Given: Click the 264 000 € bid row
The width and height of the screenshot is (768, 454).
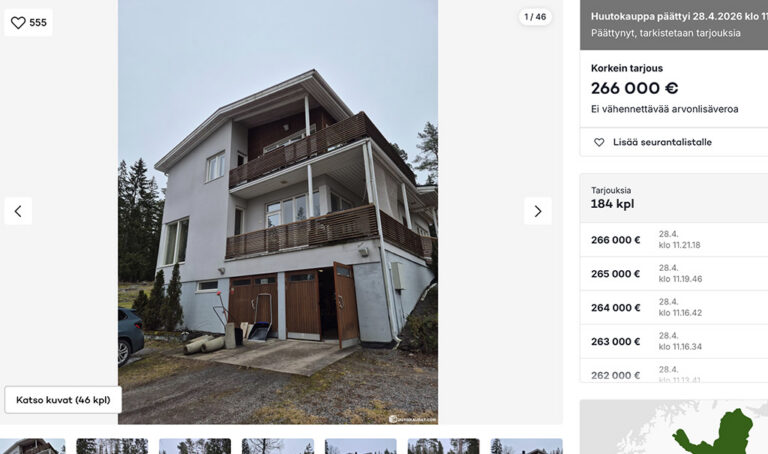Looking at the screenshot, I should [674, 307].
